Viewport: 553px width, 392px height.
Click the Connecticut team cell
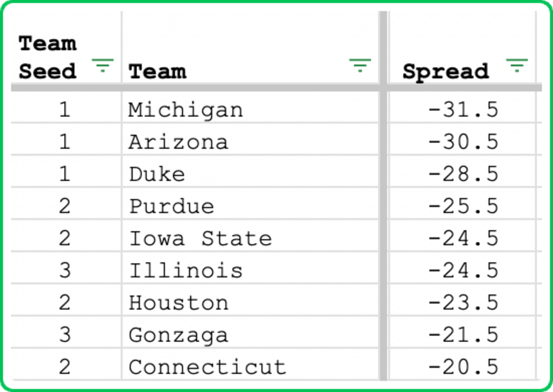tap(207, 367)
